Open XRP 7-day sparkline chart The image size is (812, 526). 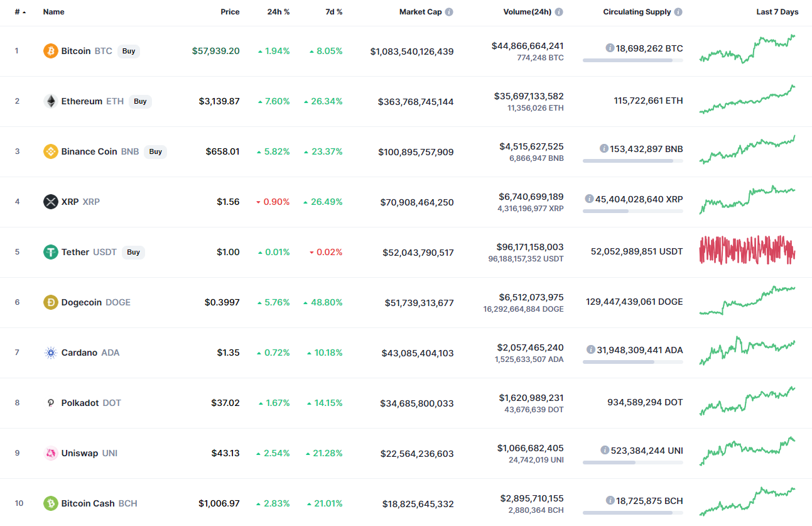tap(747, 200)
